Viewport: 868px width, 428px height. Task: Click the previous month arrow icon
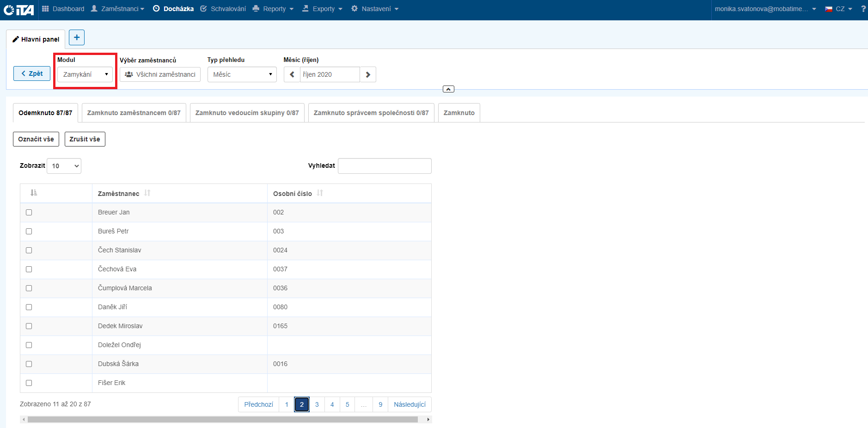(x=292, y=74)
